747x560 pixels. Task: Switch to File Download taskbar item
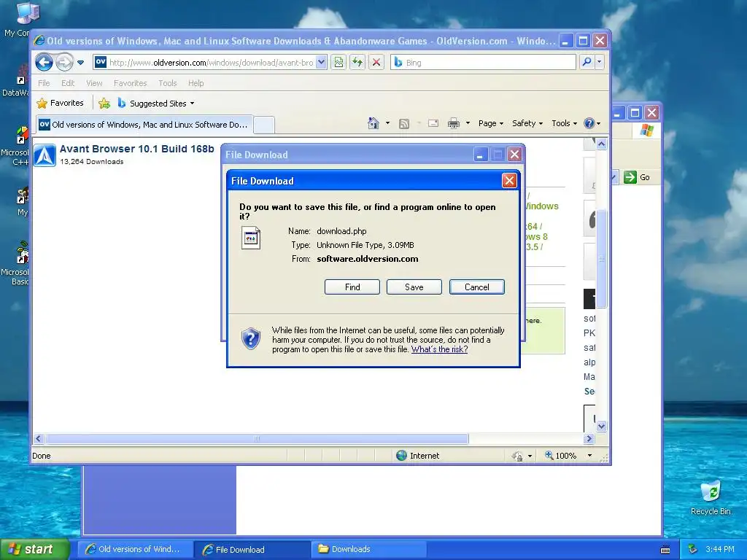click(252, 549)
